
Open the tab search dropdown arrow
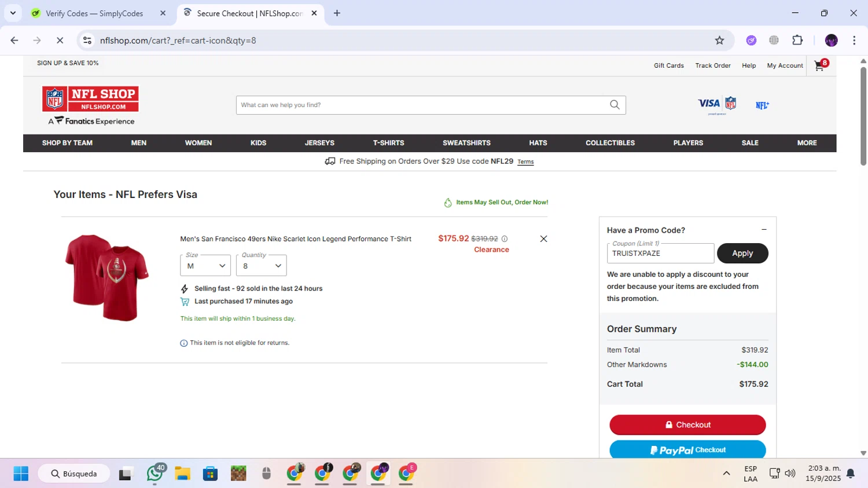[13, 13]
